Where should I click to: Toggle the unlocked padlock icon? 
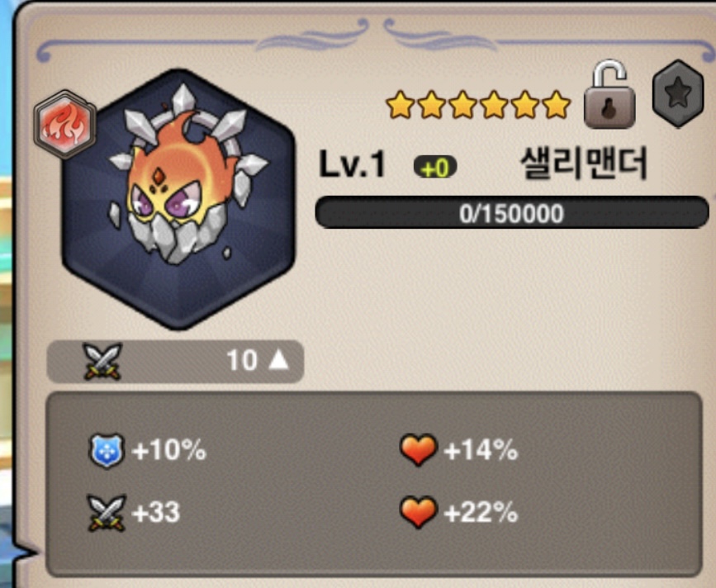[609, 94]
